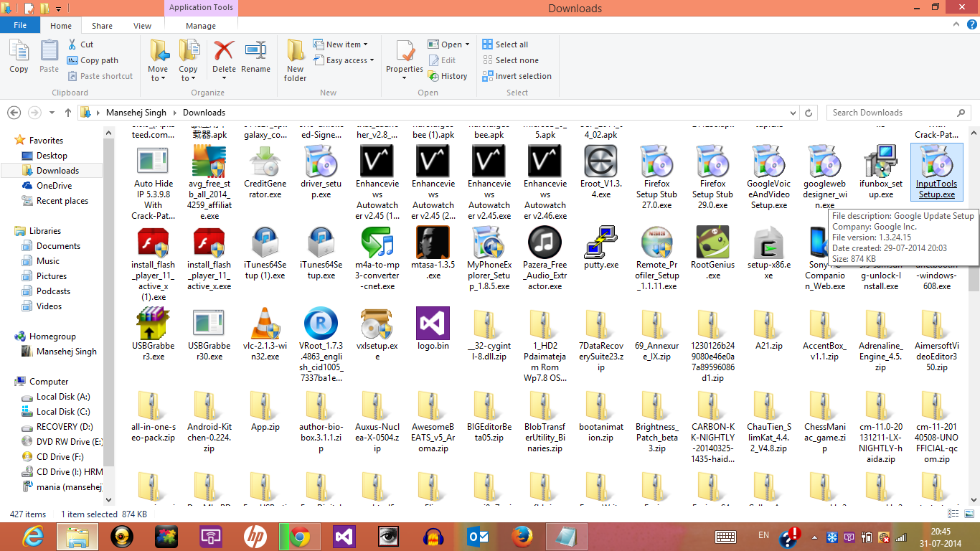Screen dimensions: 980x551
Task: Open Mozilla Firefox from the taskbar
Action: point(524,537)
